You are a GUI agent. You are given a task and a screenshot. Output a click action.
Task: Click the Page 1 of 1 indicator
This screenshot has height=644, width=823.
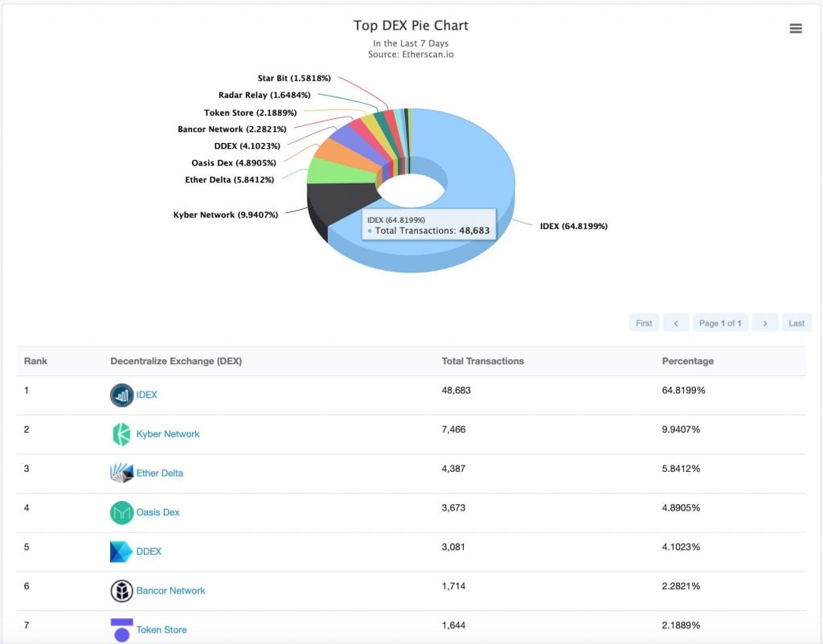pos(720,322)
